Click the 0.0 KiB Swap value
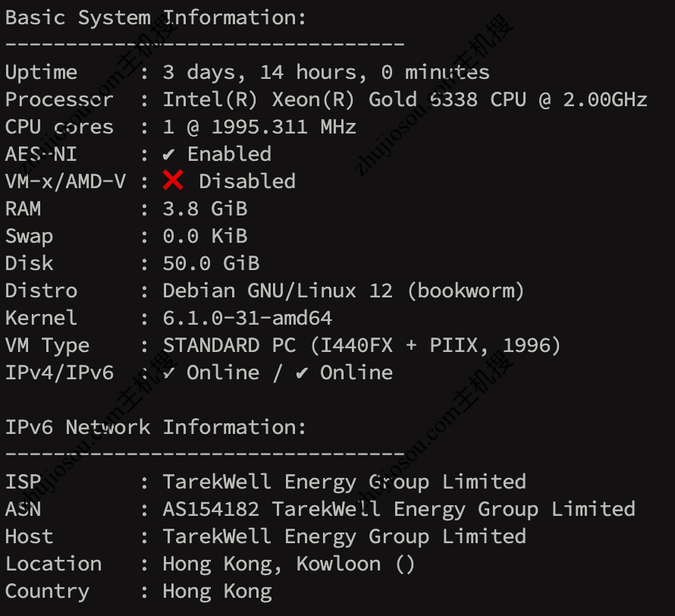 pos(205,236)
